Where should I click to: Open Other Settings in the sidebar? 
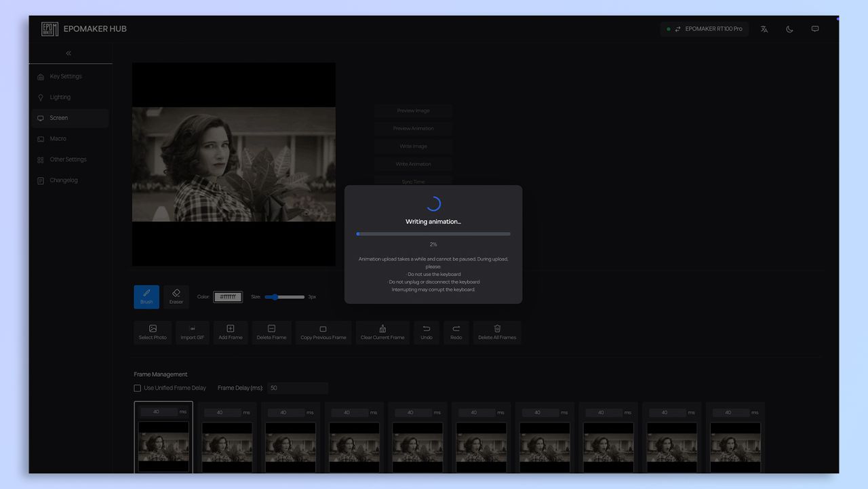(70, 159)
